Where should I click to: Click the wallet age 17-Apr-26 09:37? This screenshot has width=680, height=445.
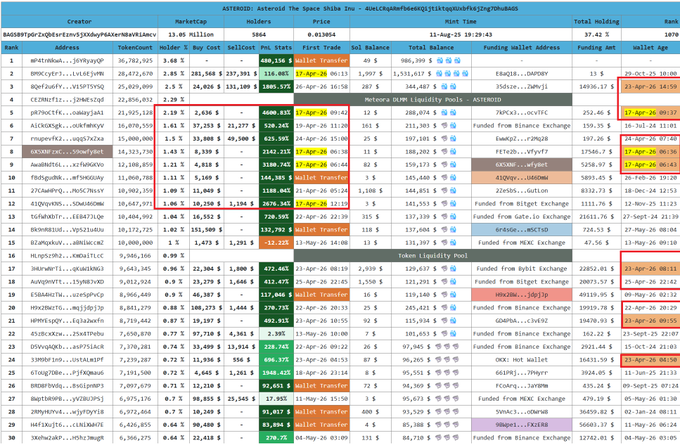click(650, 113)
